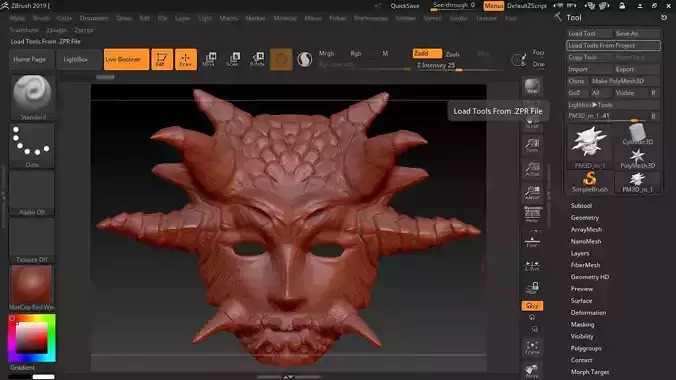Open the Texture menu
Image resolution: width=676 pixels, height=380 pixels.
click(x=486, y=18)
